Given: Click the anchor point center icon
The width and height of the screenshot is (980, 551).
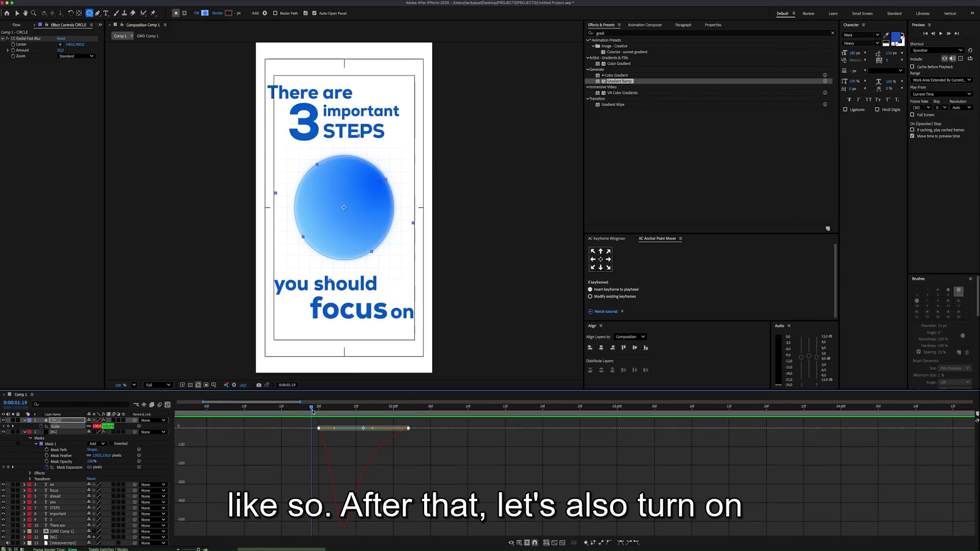Looking at the screenshot, I should (x=600, y=259).
